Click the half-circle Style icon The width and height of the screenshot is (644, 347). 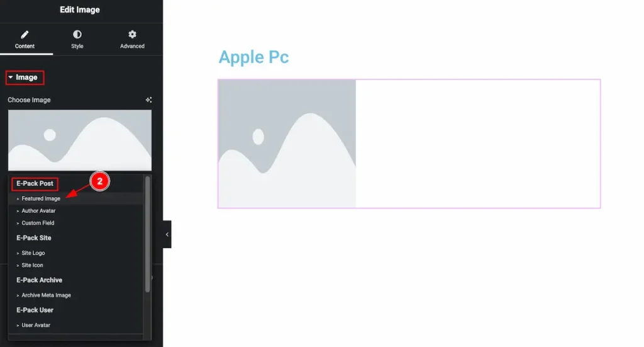point(77,35)
